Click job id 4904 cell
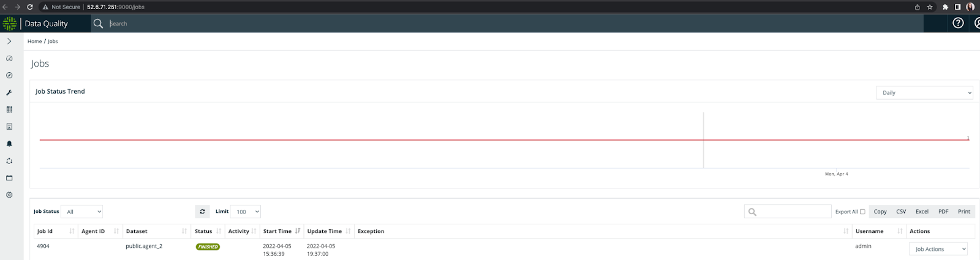 click(43, 246)
